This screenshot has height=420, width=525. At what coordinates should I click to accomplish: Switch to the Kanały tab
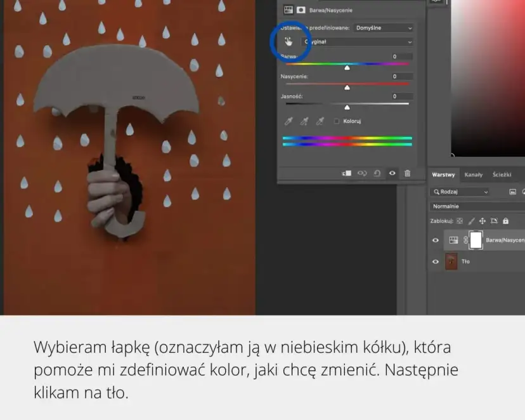(473, 175)
